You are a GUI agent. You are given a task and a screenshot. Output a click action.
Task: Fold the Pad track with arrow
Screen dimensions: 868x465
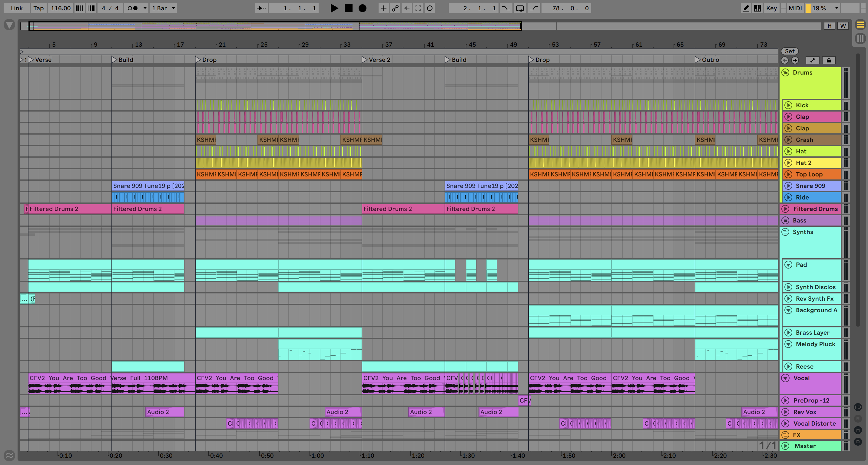tap(788, 265)
